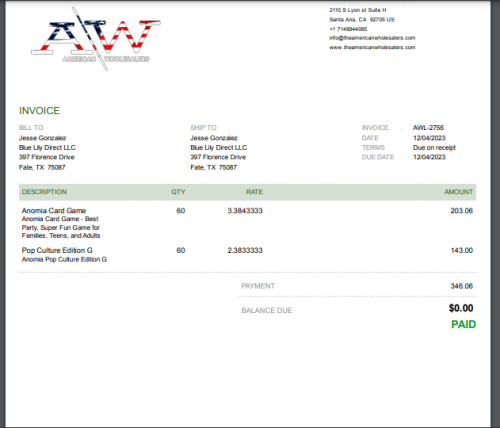Image resolution: width=500 pixels, height=428 pixels.
Task: Click Fate, TX 75087 under BILL TO
Action: coord(42,167)
